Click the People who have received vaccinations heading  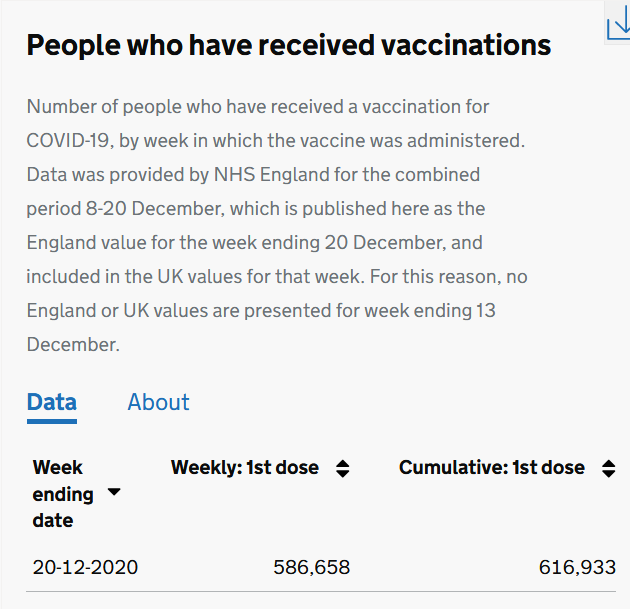click(x=288, y=45)
